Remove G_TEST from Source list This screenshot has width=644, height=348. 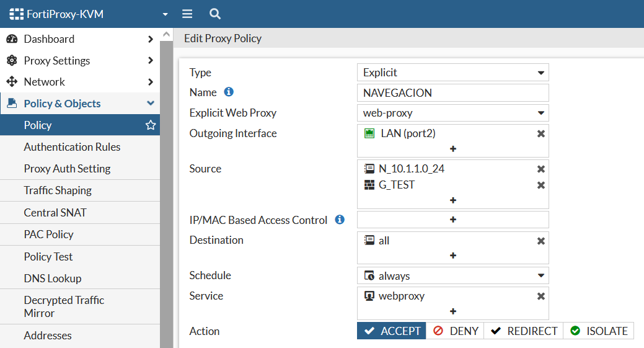coord(540,185)
